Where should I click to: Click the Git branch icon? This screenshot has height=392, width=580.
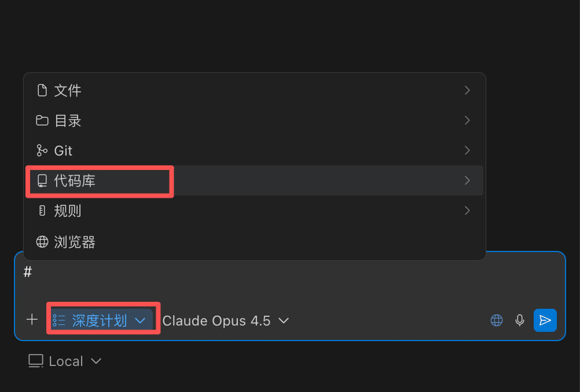point(42,150)
